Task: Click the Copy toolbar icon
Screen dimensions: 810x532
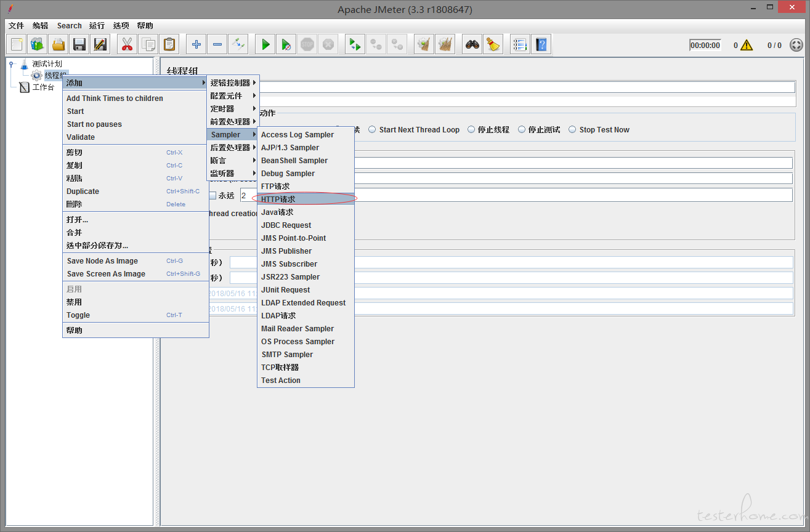Action: [148, 44]
